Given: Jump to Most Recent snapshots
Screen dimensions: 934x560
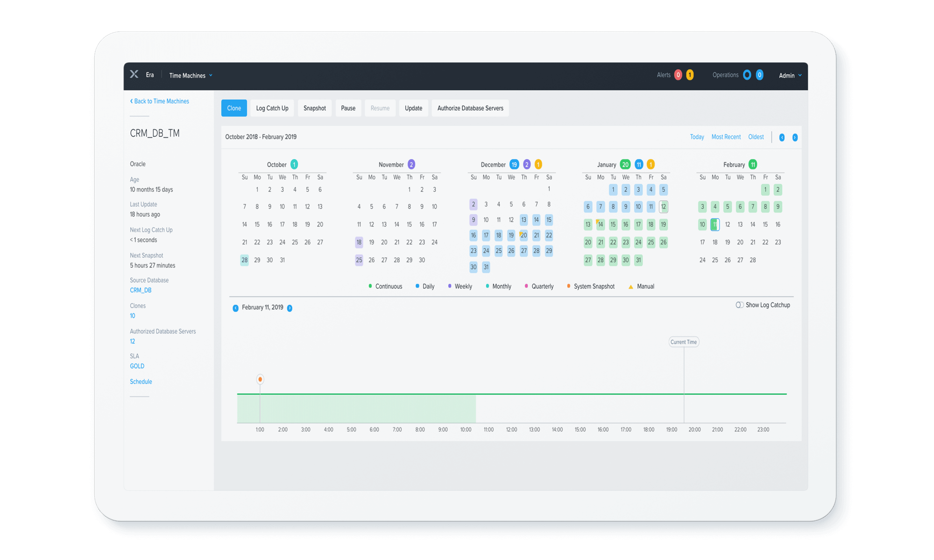Looking at the screenshot, I should point(726,137).
